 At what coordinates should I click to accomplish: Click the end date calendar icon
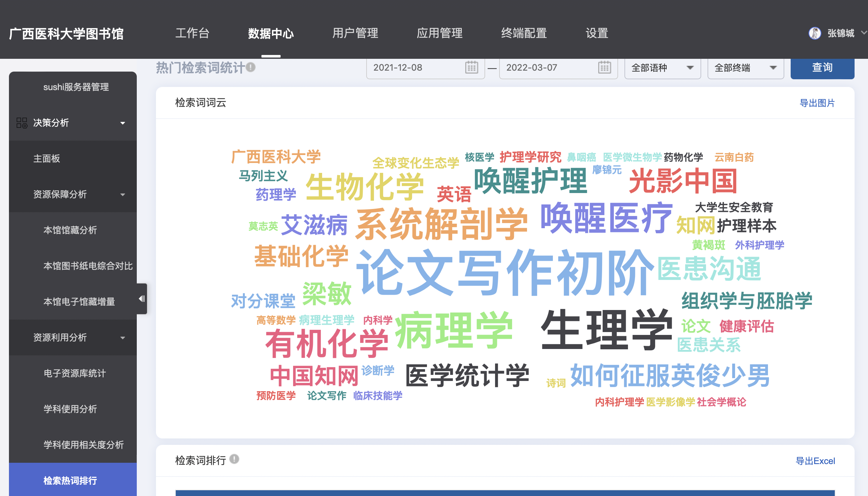[x=604, y=67]
